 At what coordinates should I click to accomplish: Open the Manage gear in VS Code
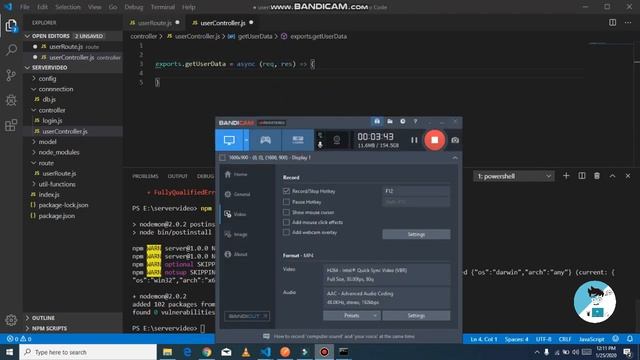pos(11,320)
